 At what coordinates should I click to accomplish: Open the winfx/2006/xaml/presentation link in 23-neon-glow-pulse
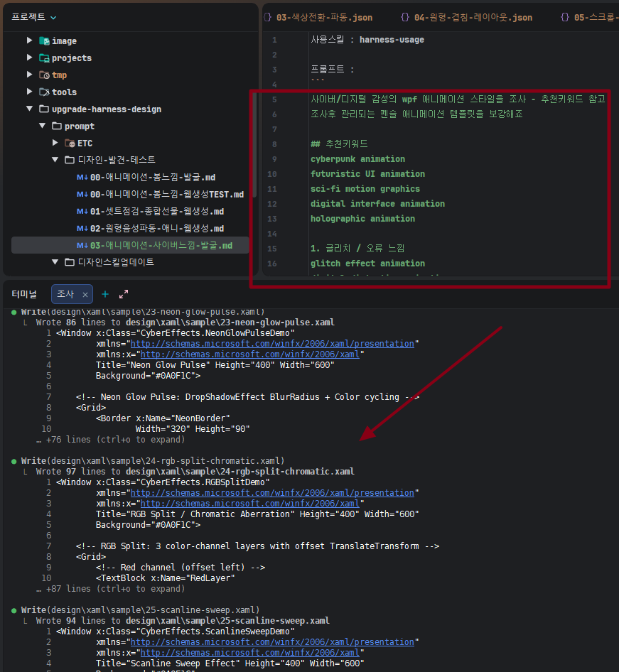click(277, 344)
